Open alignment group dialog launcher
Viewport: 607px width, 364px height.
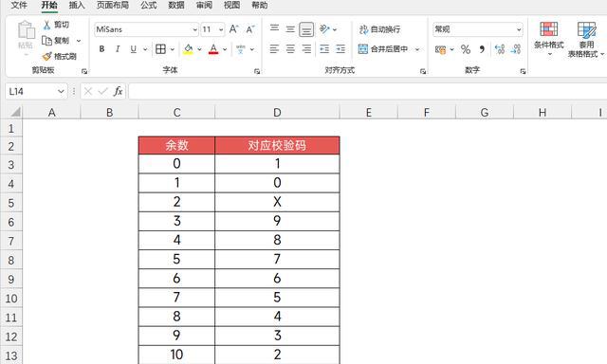[423, 71]
